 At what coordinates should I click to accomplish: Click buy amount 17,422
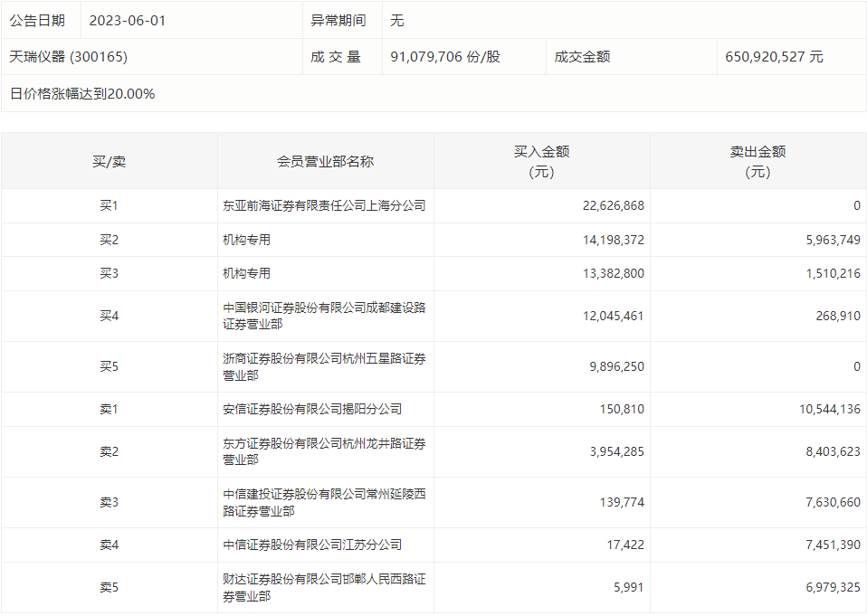click(x=625, y=545)
